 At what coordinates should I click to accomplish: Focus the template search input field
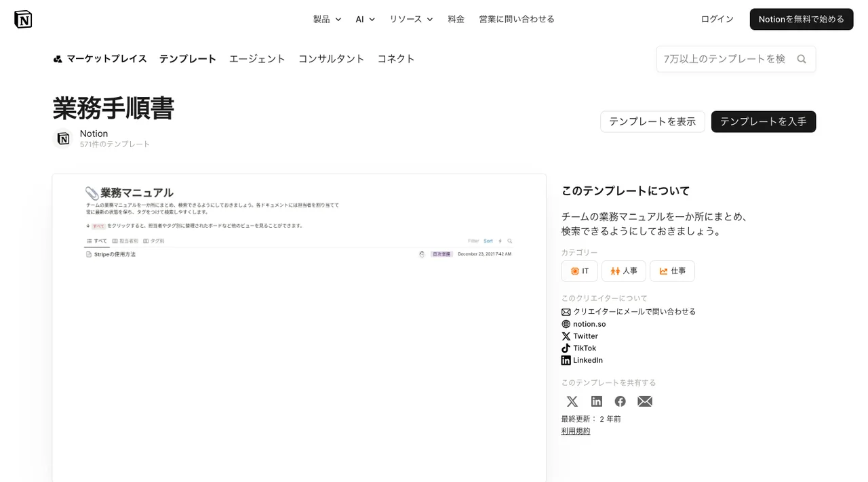pyautogui.click(x=724, y=59)
